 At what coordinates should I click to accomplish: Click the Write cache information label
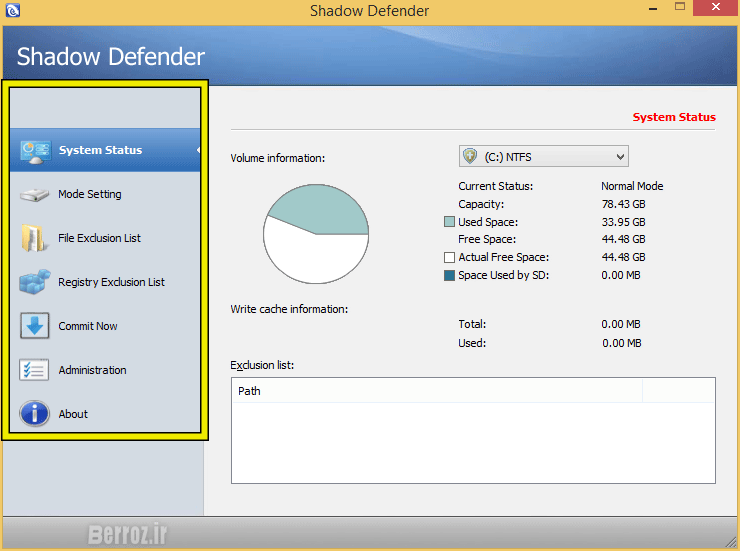coord(289,309)
